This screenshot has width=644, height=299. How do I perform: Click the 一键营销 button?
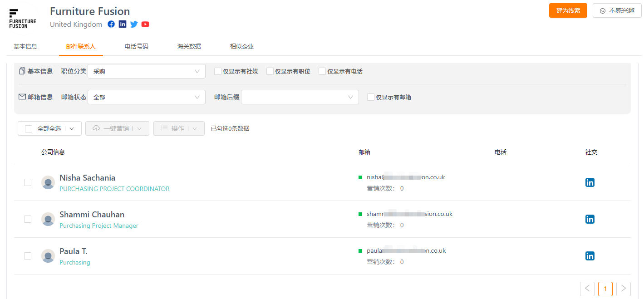tap(116, 128)
